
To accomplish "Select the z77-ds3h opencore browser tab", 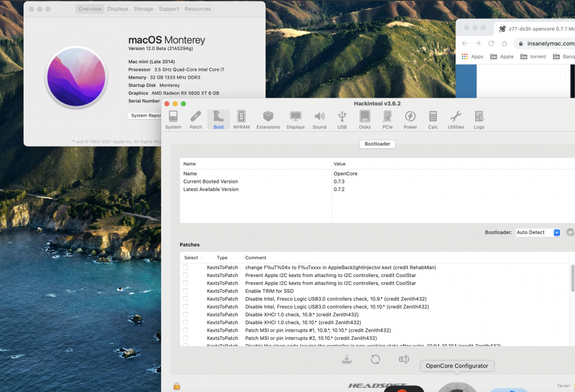I will pyautogui.click(x=535, y=29).
